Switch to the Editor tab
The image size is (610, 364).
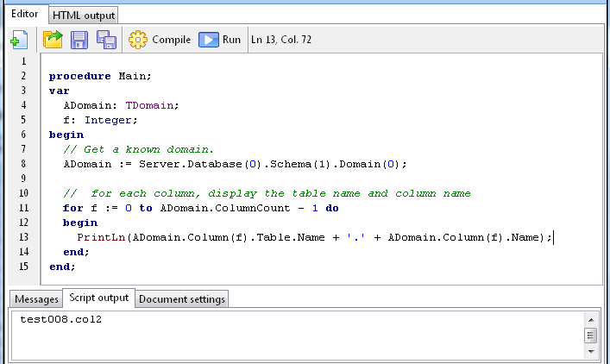(25, 15)
